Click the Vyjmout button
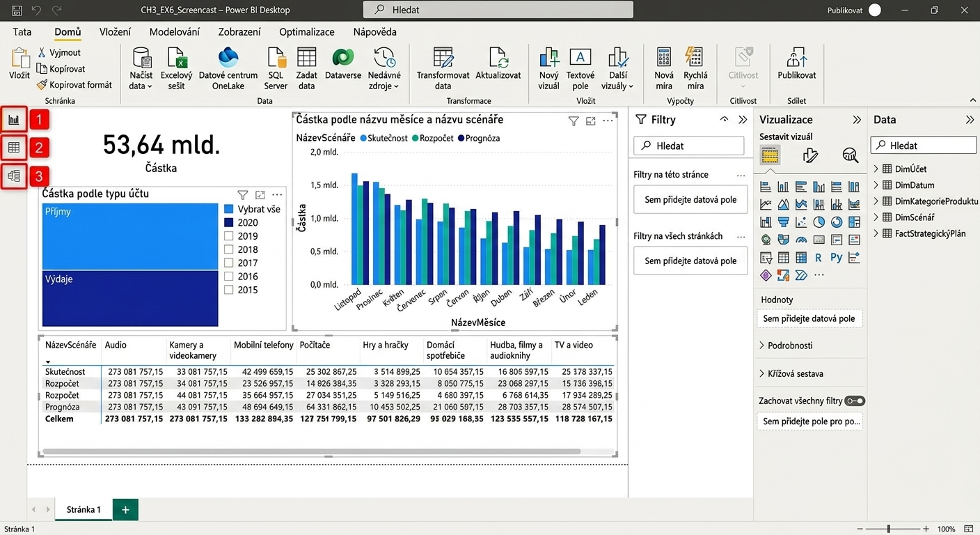Screen dimensions: 980x535 [x=58, y=52]
